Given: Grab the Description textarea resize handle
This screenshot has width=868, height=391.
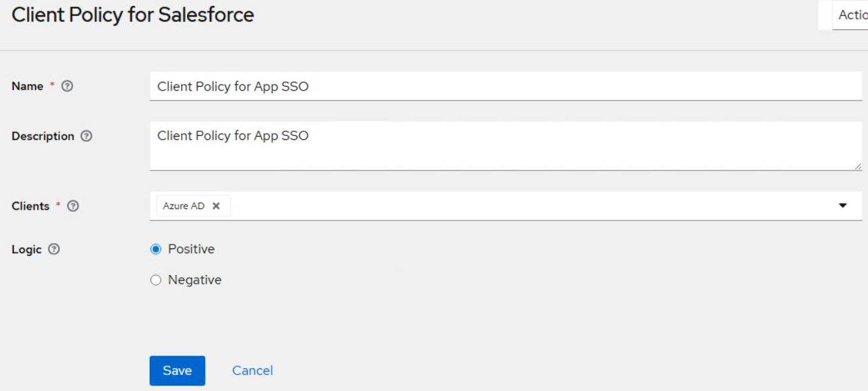Looking at the screenshot, I should [857, 166].
